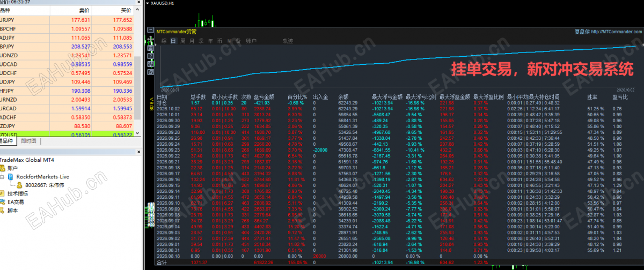Click the 日期 column header
The width and height of the screenshot is (644, 270).
point(162,97)
